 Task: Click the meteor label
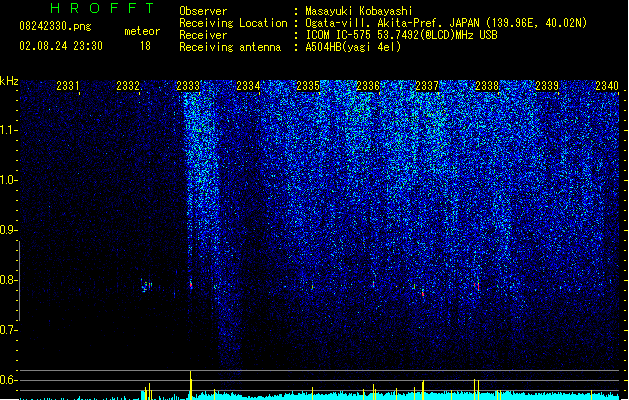tap(142, 31)
